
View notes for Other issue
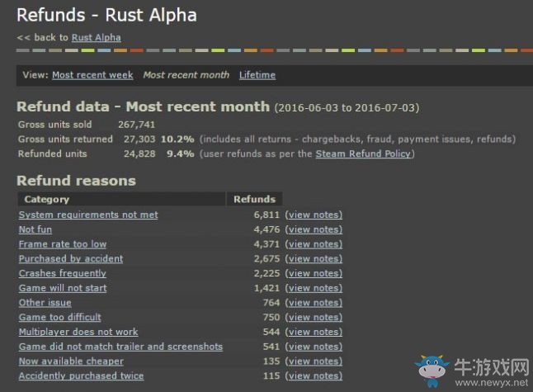tap(314, 303)
